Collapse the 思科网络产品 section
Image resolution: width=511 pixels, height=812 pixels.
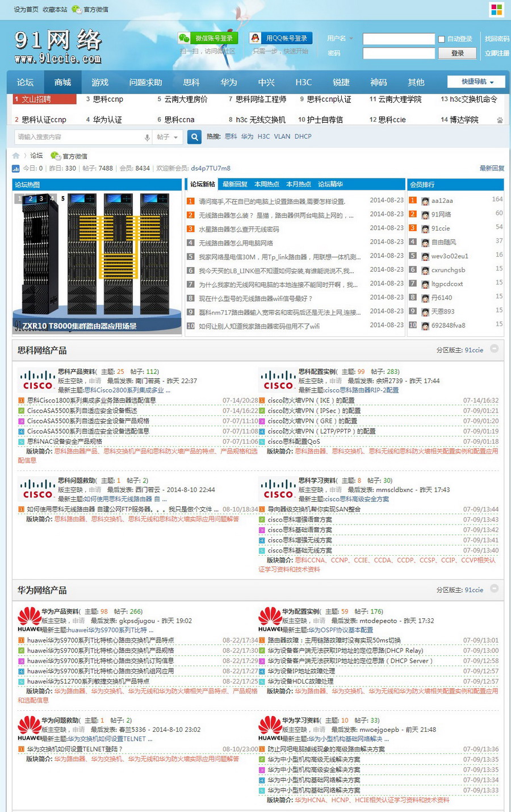coord(495,349)
